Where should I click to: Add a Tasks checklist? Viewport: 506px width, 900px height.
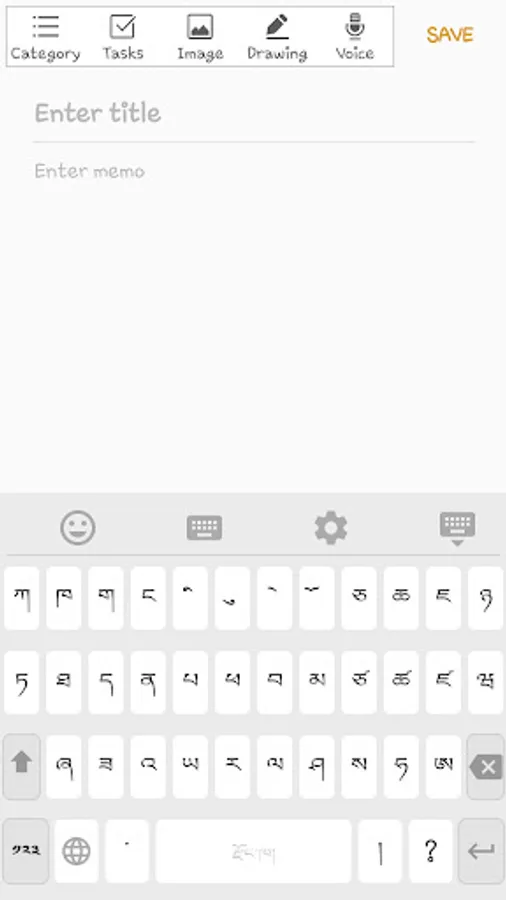pos(123,38)
